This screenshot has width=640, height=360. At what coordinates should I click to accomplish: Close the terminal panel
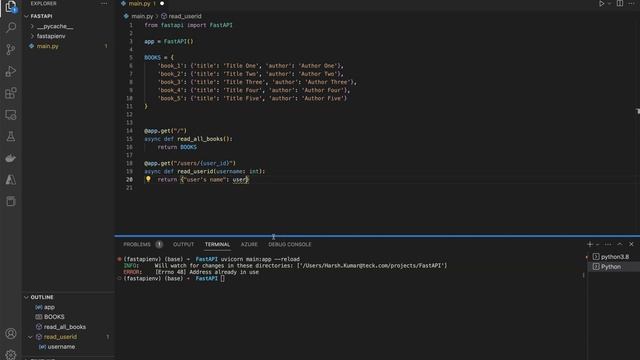[631, 244]
